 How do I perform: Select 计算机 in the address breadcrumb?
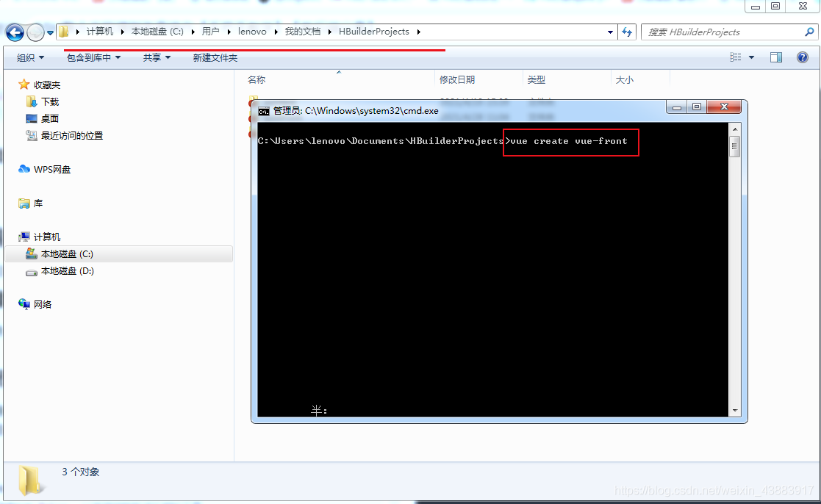pos(99,32)
